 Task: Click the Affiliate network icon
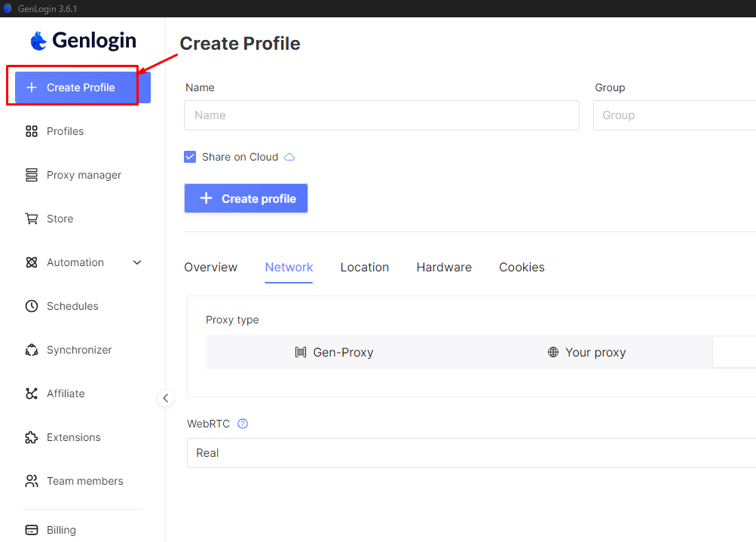[32, 393]
